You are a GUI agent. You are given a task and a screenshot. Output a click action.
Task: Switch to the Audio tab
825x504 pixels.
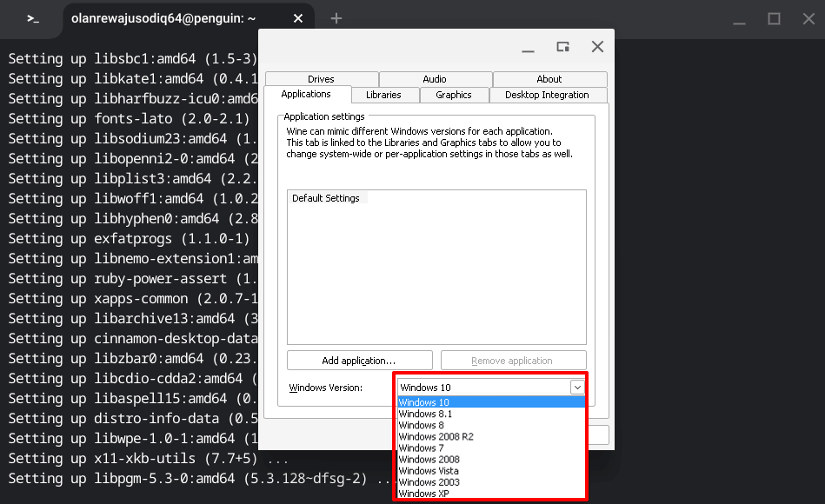435,79
